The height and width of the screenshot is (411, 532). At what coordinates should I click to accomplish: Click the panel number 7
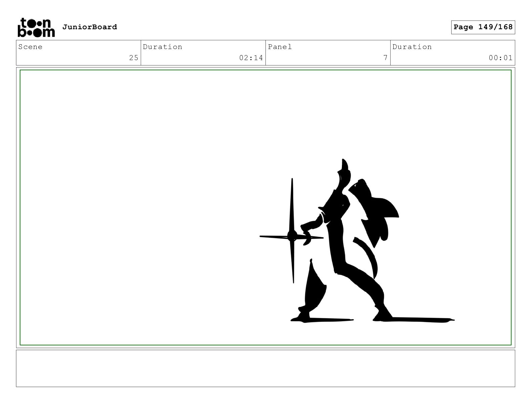click(386, 58)
